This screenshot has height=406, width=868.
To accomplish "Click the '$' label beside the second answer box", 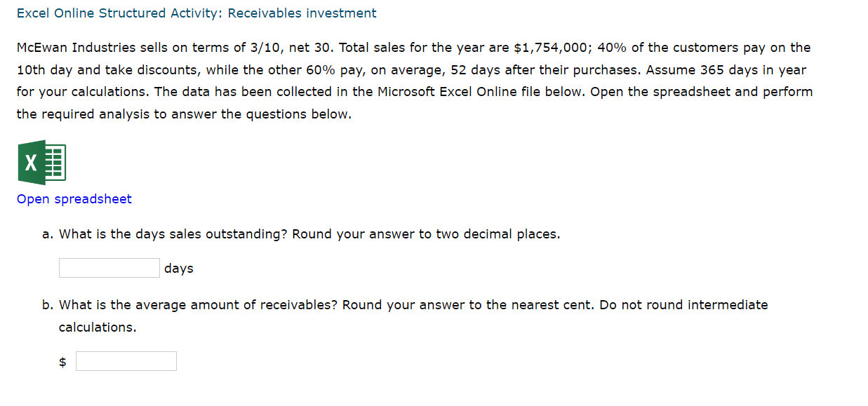I will [x=62, y=360].
